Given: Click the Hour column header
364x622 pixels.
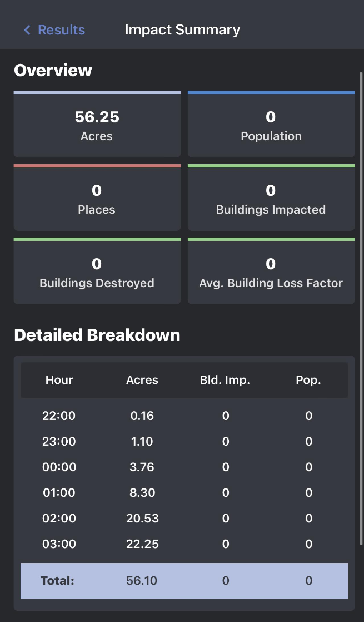Looking at the screenshot, I should click(x=59, y=381).
